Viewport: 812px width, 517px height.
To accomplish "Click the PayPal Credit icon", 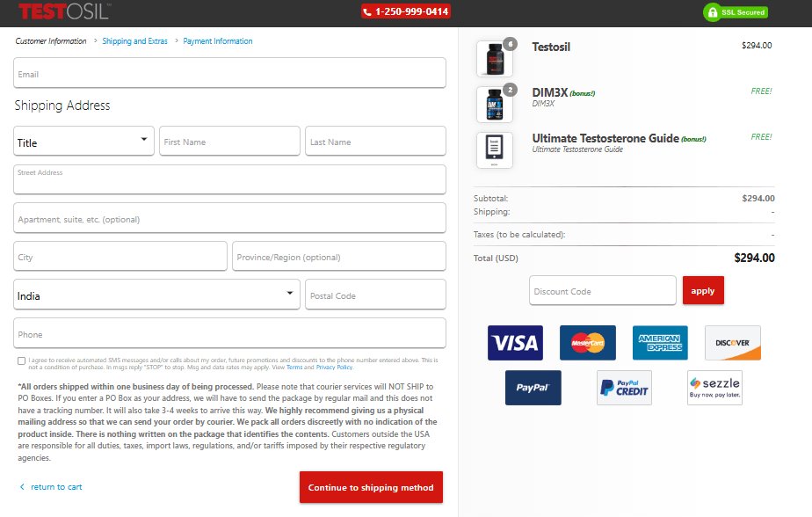I will (x=624, y=388).
